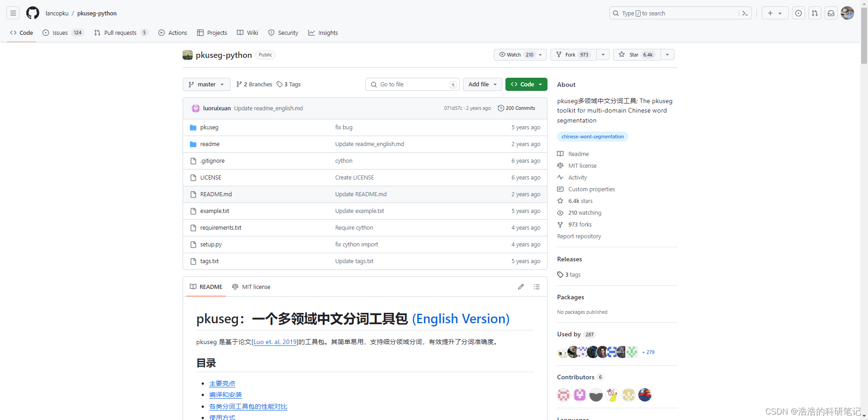Open first contributor avatar
This screenshot has height=420, width=868.
click(564, 395)
